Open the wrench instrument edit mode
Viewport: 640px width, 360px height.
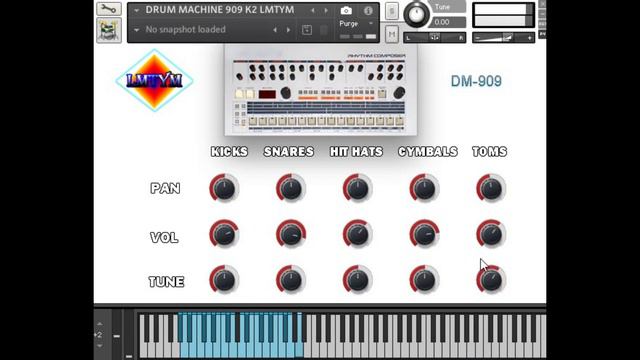click(109, 9)
